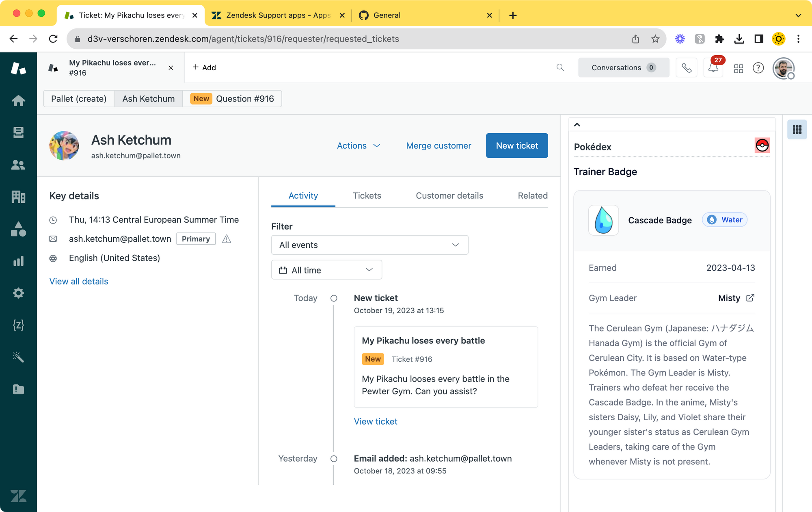Screen dimensions: 812x512
Task: Open the Talk phone icon
Action: point(686,68)
